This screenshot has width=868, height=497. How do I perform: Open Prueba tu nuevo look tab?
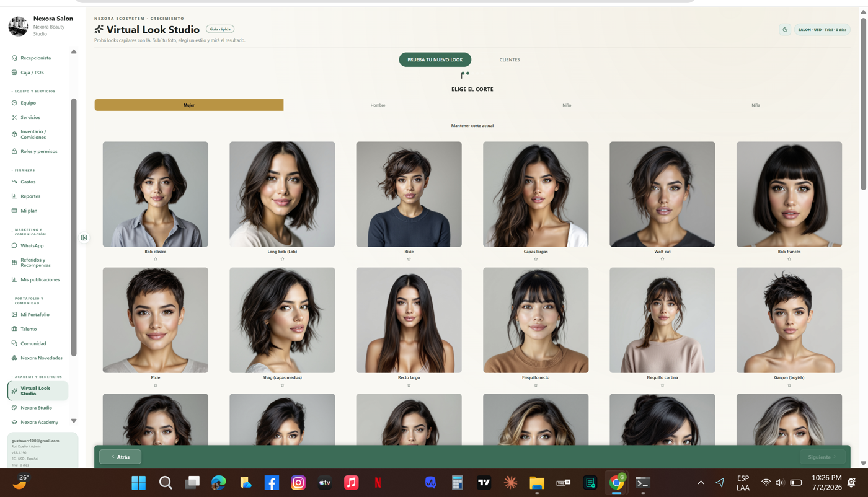coord(435,59)
